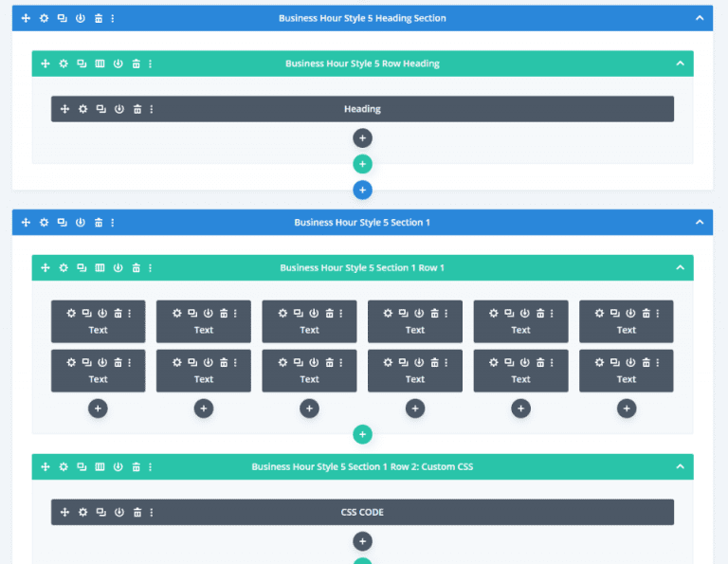
Task: Open settings gear of Row Heading bar
Action: pyautogui.click(x=64, y=64)
